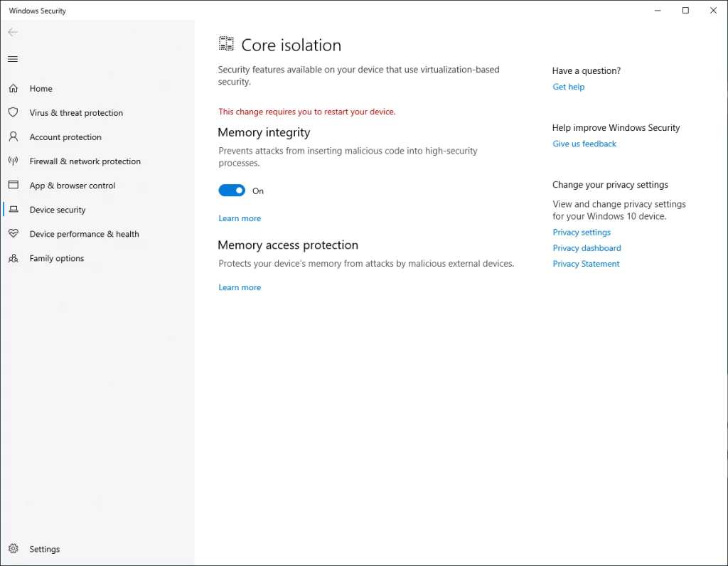Open the Privacy dashboard link
The width and height of the screenshot is (728, 566).
(x=587, y=248)
